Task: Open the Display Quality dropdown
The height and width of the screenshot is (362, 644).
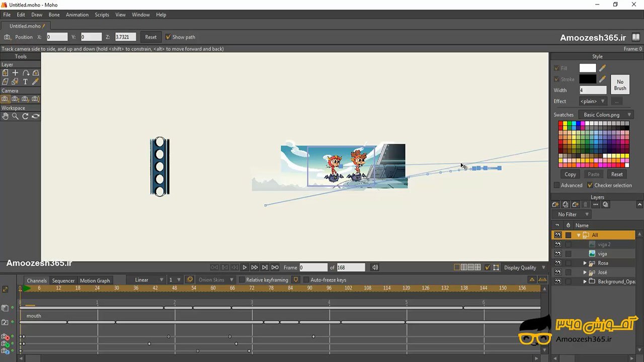Action: 523,267
